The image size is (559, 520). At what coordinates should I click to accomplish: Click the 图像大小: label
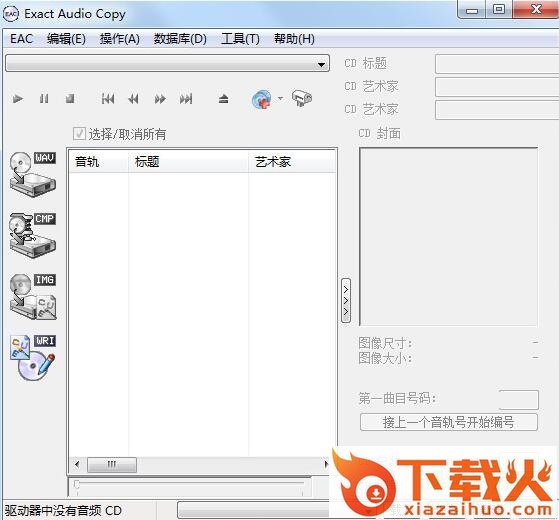click(385, 358)
